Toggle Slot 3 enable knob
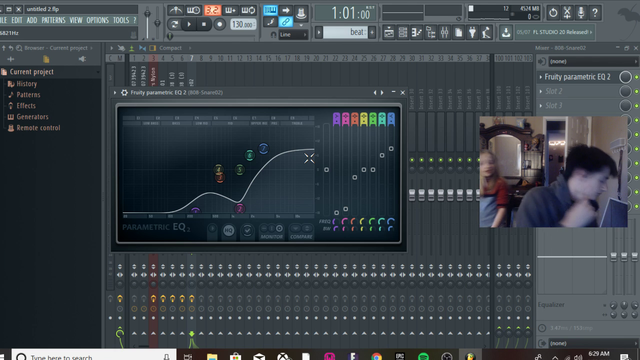 (625, 106)
